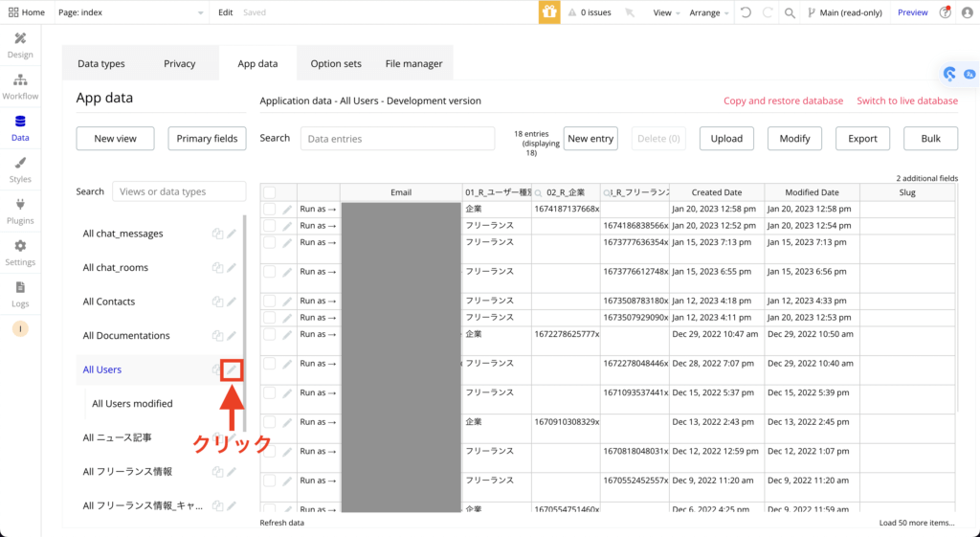Click the redo arrow icon
980x537 pixels.
768,12
